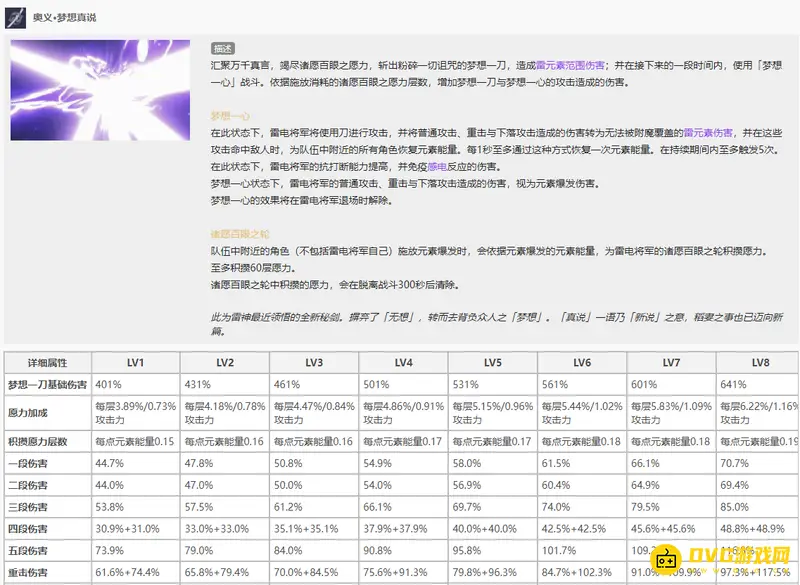
Task: Select the 梦想一心 section heading
Action: click(x=231, y=115)
